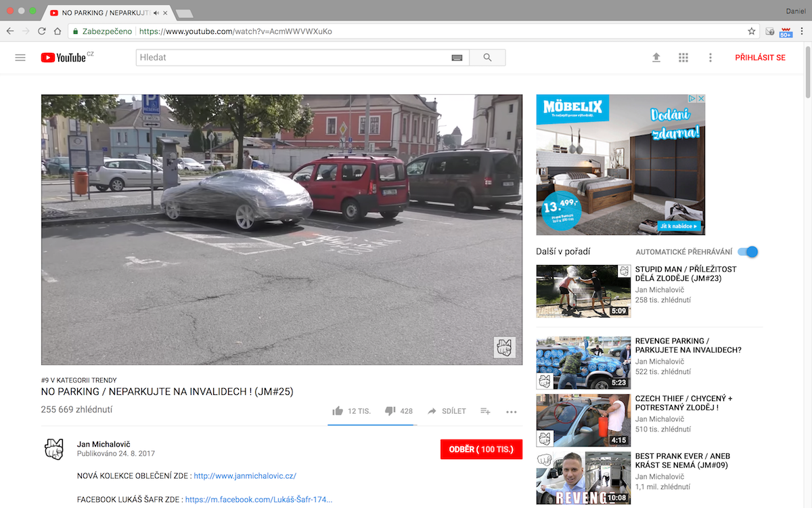The width and height of the screenshot is (812, 508).
Task: Click title BEST PRANK EVER / ANEB KRÁST SE NEMÁ
Action: (683, 461)
